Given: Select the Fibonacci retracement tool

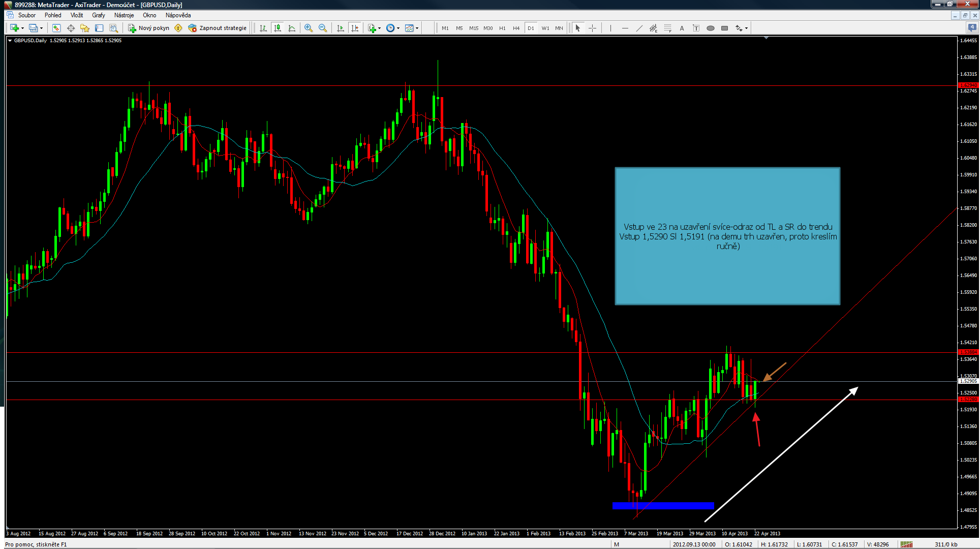Looking at the screenshot, I should click(x=668, y=28).
